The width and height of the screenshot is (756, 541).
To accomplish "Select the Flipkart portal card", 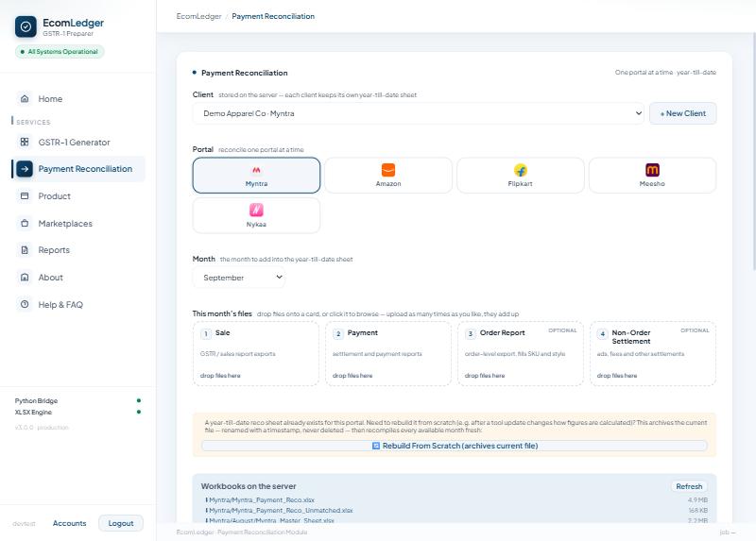I will pos(521,176).
